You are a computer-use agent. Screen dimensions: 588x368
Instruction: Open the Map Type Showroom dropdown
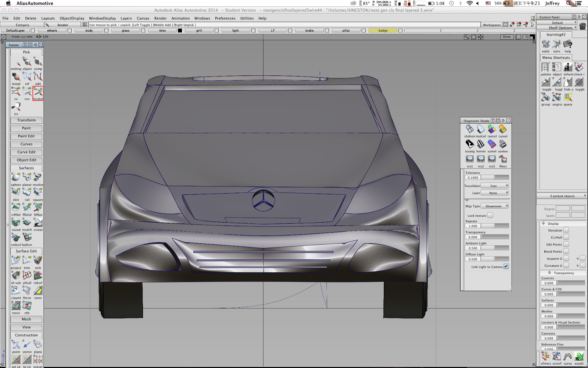click(494, 206)
